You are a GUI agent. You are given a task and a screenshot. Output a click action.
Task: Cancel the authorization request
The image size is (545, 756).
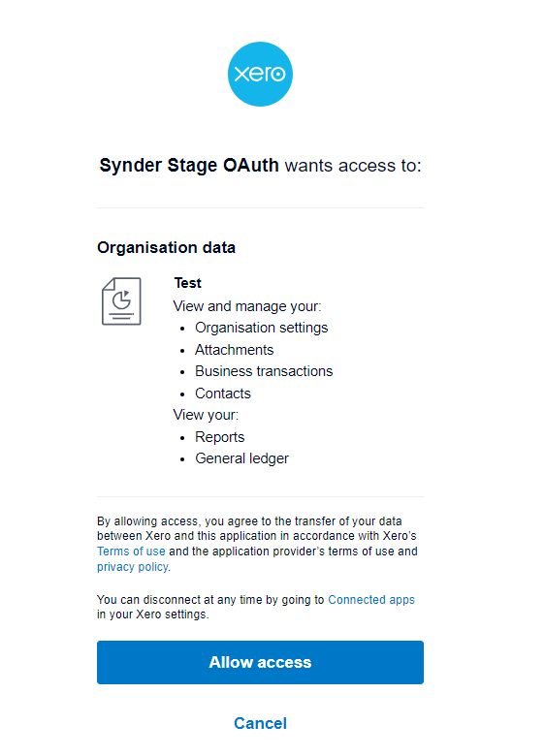coord(260,723)
